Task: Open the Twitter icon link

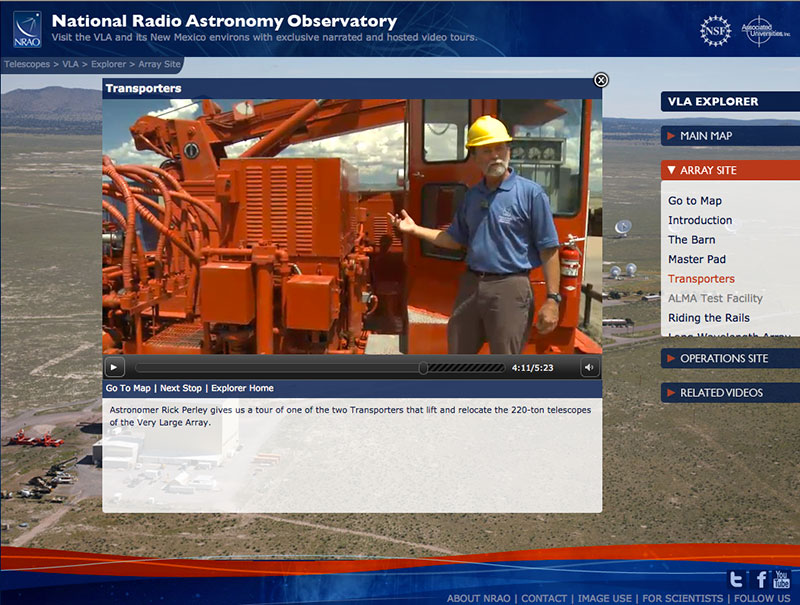Action: 736,579
